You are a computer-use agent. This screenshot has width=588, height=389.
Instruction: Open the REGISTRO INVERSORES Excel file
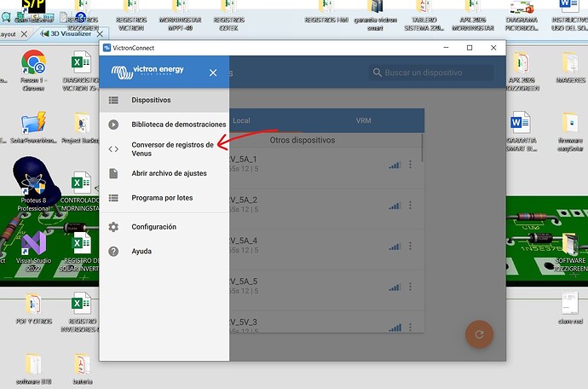[x=80, y=313]
